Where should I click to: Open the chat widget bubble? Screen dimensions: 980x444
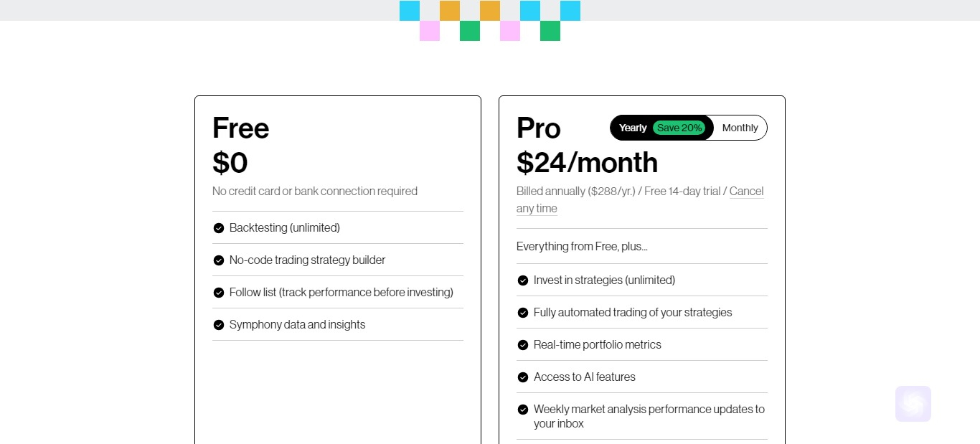tap(913, 404)
